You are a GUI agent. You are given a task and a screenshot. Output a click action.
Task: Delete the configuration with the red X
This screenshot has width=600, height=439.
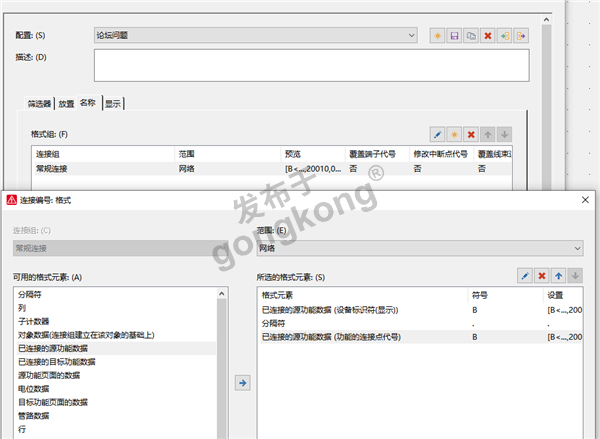coord(487,36)
